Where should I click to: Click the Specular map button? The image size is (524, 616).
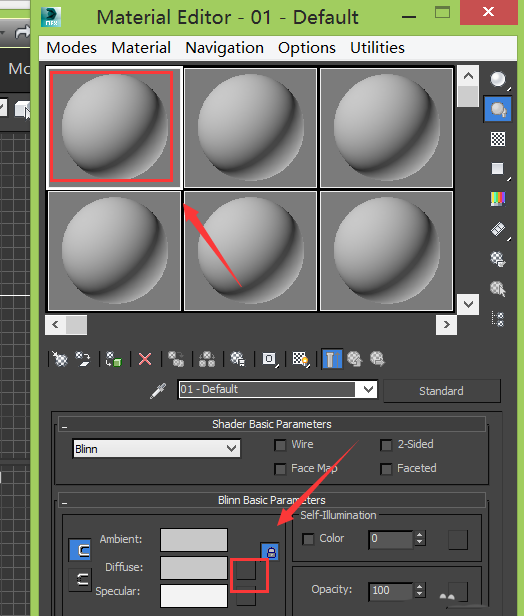pyautogui.click(x=246, y=596)
